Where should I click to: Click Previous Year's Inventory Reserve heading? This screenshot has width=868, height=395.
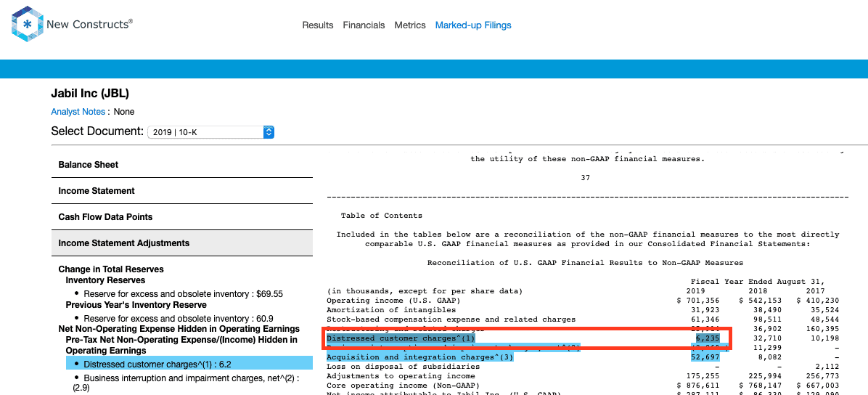[x=136, y=305]
